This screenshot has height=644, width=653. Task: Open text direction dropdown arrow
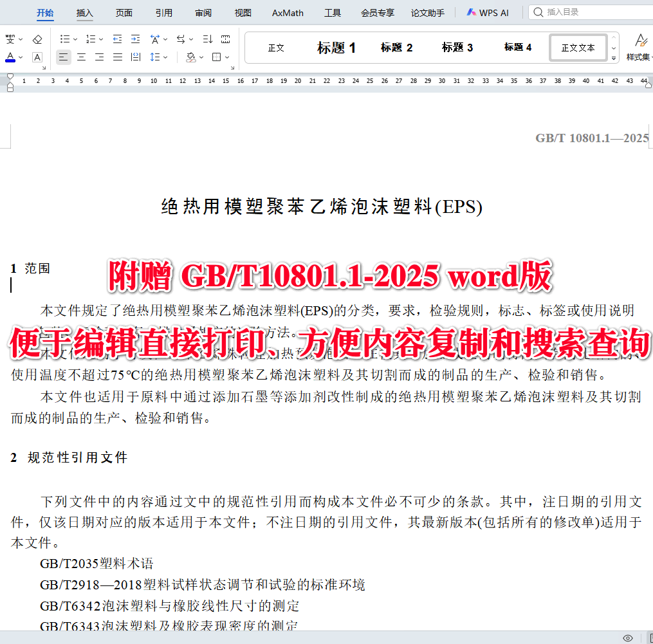[191, 40]
